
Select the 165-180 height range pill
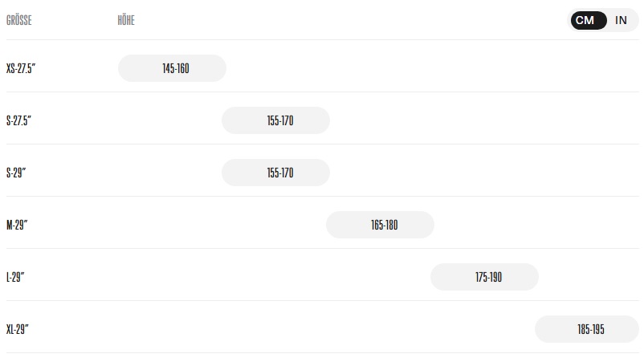pos(380,225)
